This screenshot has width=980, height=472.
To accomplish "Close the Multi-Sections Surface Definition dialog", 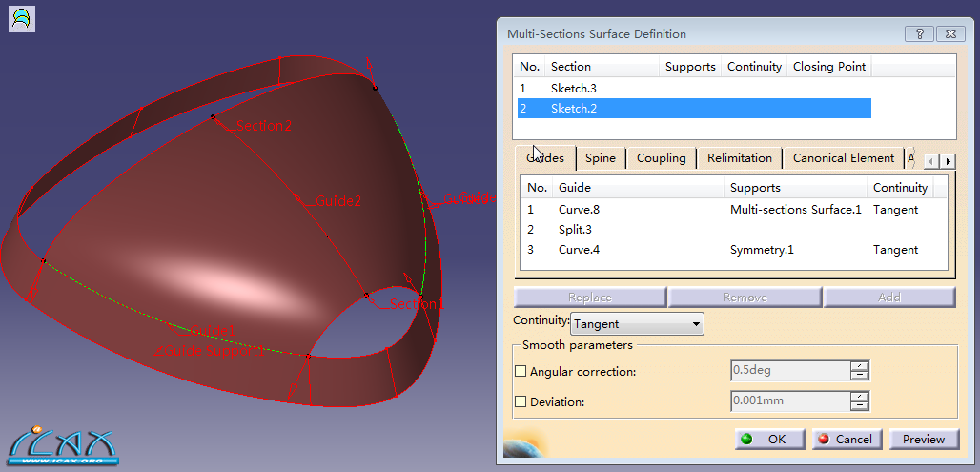I will [950, 34].
